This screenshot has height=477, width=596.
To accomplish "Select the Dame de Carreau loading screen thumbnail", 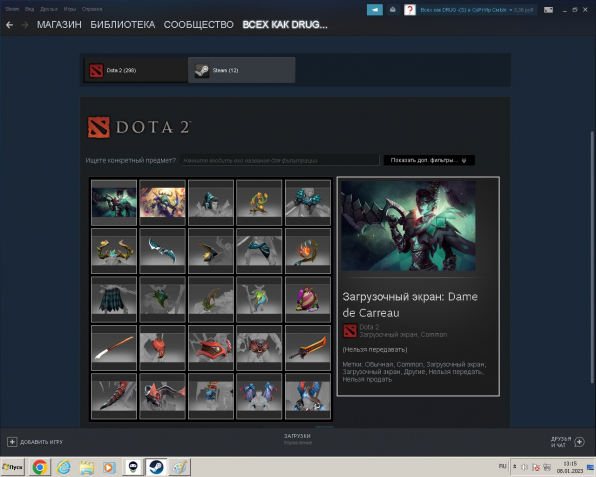I will point(114,203).
